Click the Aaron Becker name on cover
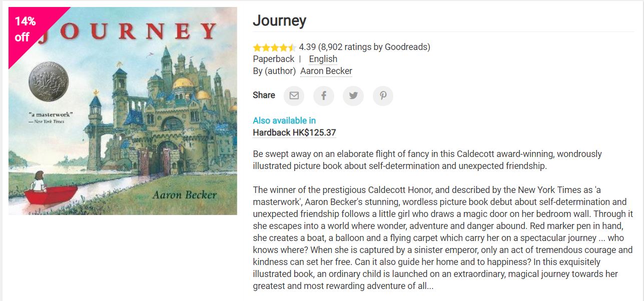Viewport: 644px width, 301px height. click(x=185, y=194)
